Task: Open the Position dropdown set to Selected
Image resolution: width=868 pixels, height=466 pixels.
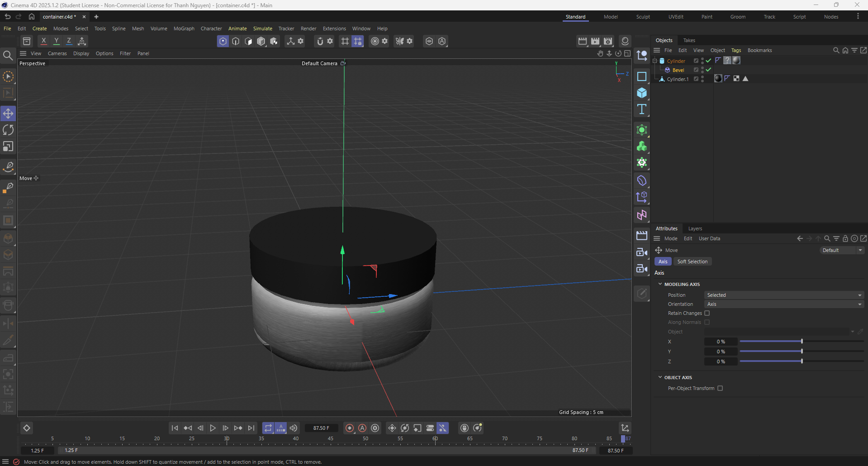Action: point(783,295)
